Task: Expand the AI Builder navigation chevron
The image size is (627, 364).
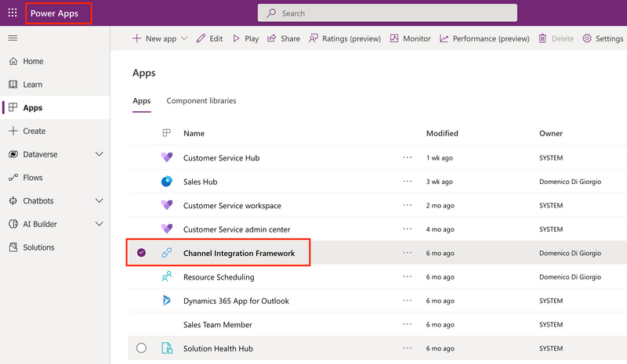Action: click(100, 224)
